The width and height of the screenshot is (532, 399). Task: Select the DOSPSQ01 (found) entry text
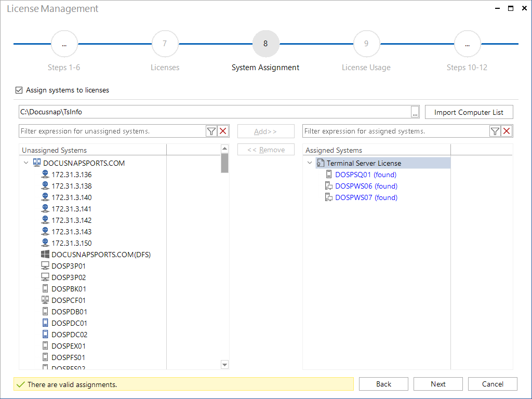(x=366, y=175)
